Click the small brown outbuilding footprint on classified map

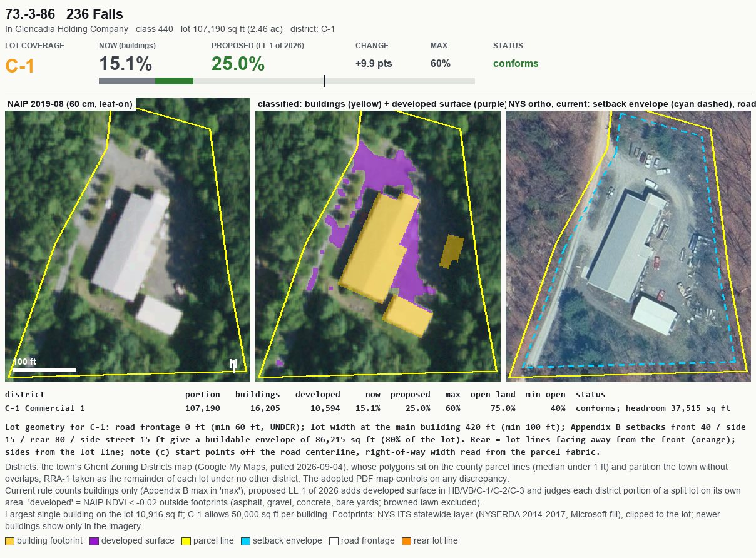coord(452,251)
